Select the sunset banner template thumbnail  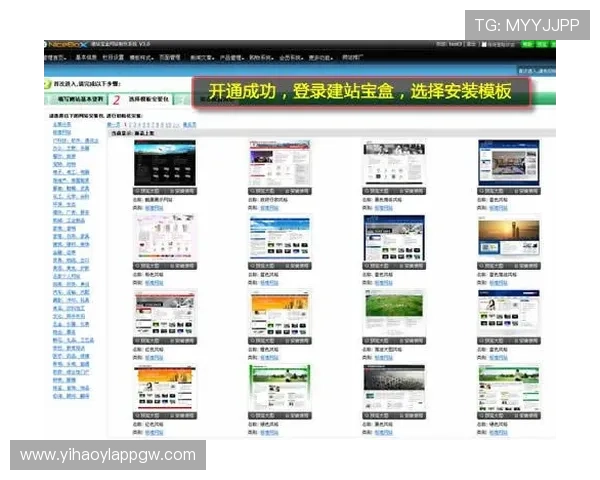(509, 237)
